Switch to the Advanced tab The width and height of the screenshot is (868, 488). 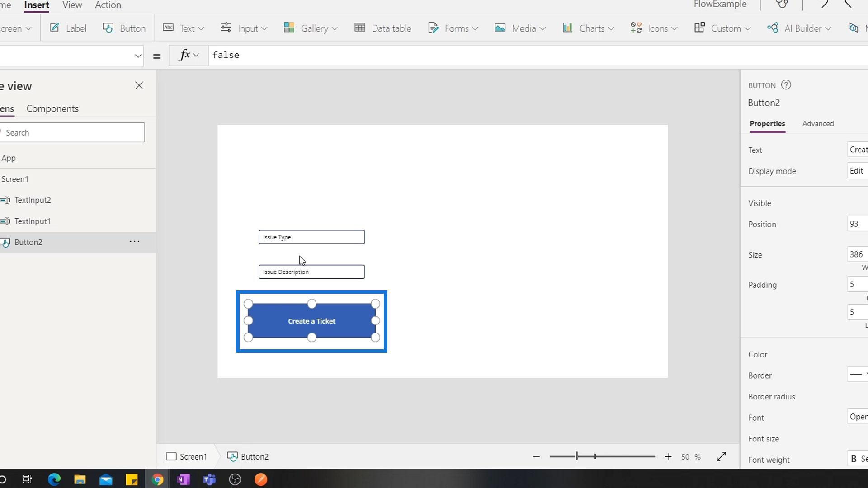[x=818, y=123]
